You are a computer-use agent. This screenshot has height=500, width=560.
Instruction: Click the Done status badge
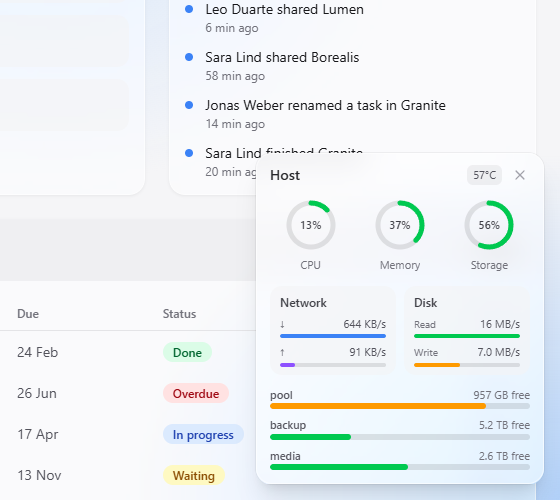[x=188, y=352]
